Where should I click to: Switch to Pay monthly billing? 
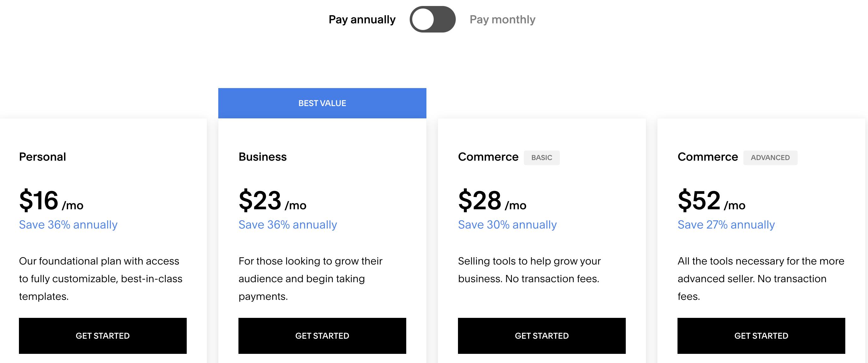502,20
